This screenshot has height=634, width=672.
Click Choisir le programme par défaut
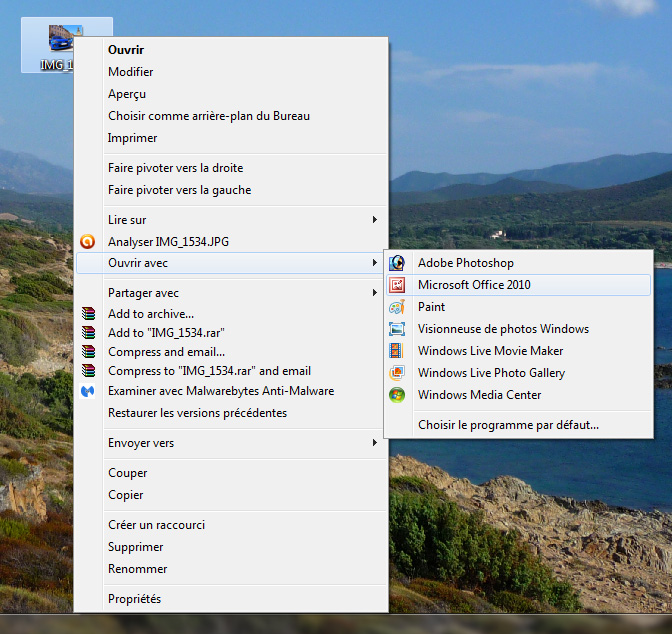[508, 425]
